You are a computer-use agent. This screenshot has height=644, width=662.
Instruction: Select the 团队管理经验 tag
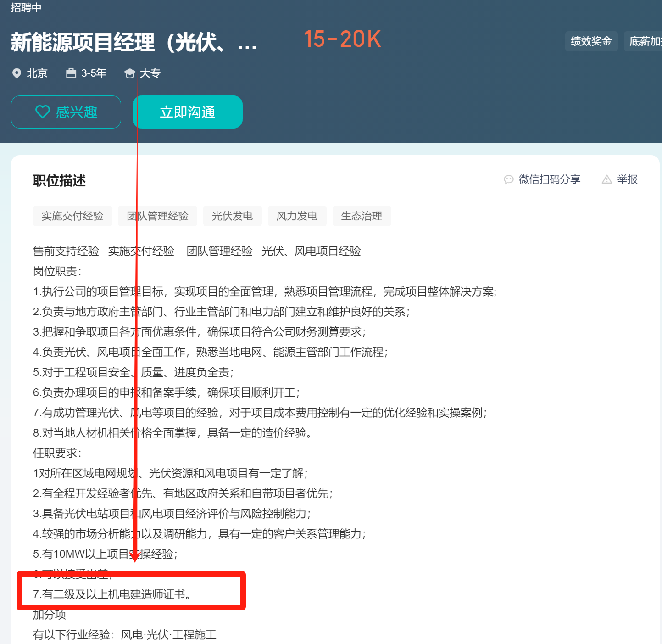click(158, 216)
